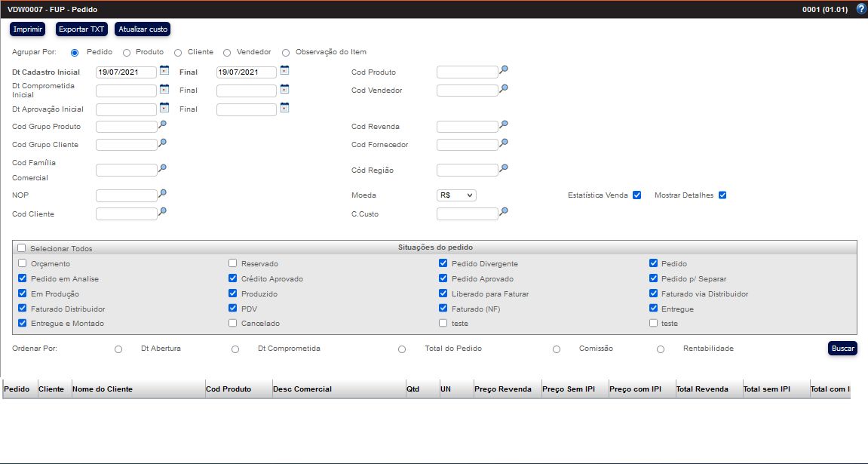Click the help question mark icon
Screen dimensions: 868x464
click(861, 9)
